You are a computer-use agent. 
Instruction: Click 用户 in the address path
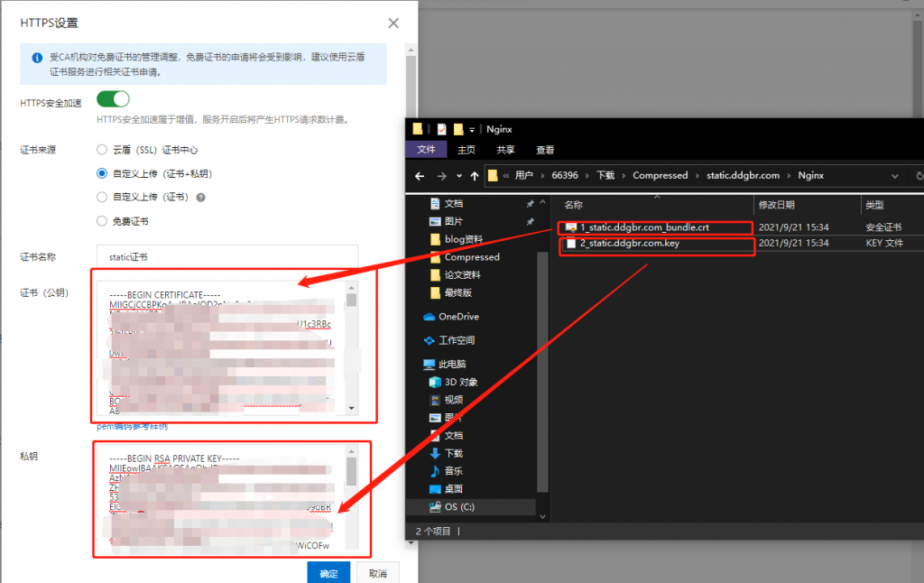pos(524,175)
